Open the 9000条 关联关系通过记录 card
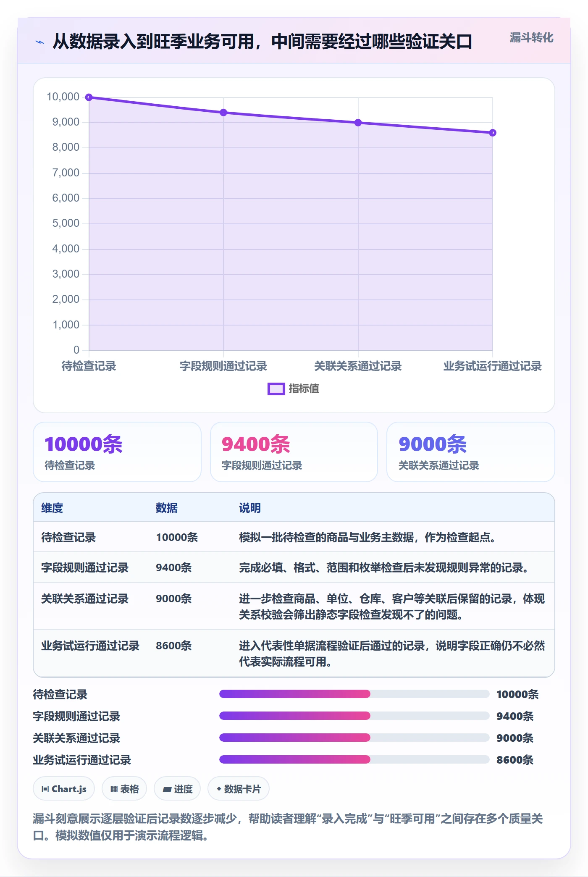 pyautogui.click(x=471, y=452)
